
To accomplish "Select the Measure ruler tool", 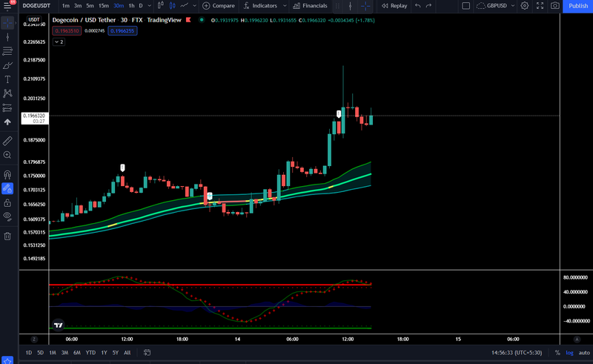I will pyautogui.click(x=7, y=141).
